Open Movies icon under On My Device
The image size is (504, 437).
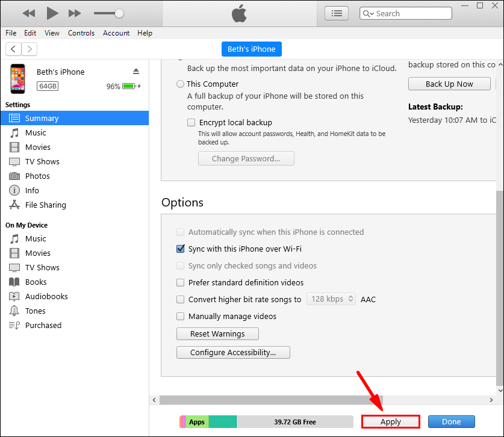click(x=14, y=253)
